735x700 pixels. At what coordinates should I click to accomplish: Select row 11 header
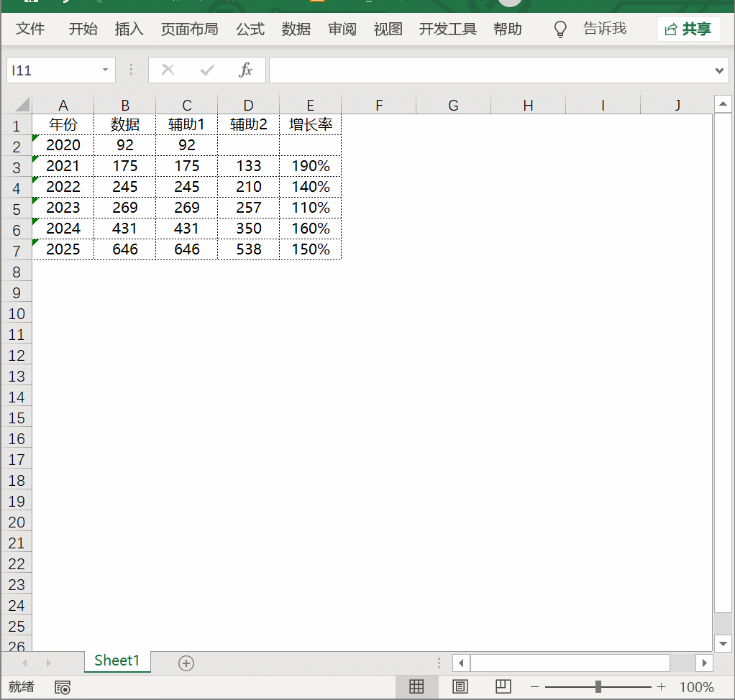17,334
